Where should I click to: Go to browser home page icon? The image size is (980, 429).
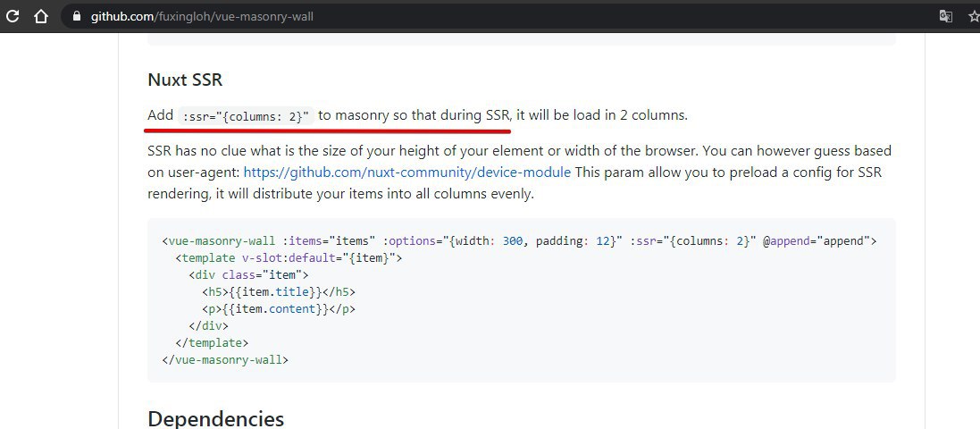coord(40,16)
